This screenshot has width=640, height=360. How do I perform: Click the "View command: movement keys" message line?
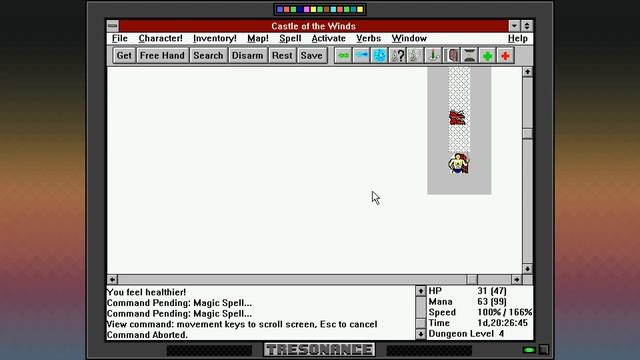242,324
